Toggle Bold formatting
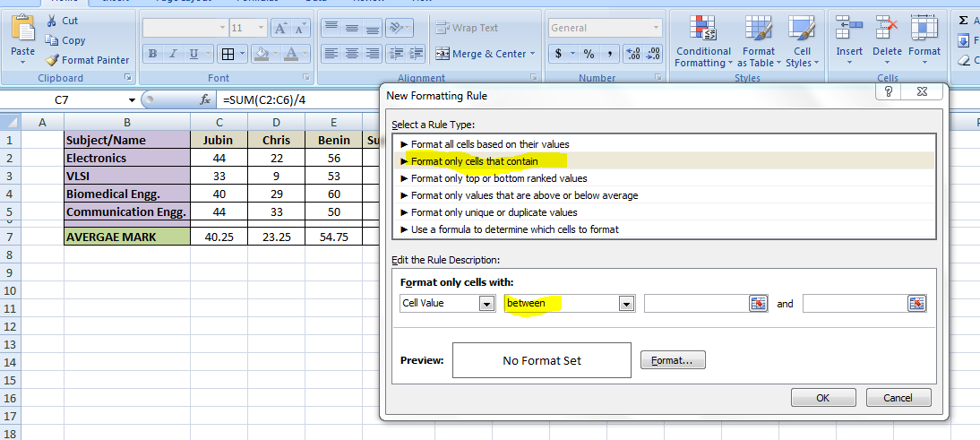This screenshot has height=440, width=980. 152,54
